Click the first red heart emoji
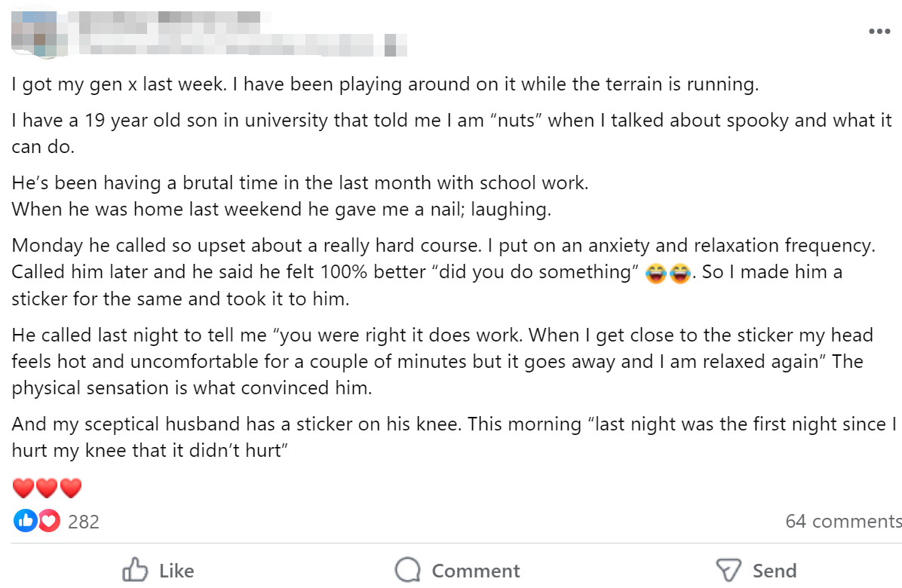 (23, 488)
